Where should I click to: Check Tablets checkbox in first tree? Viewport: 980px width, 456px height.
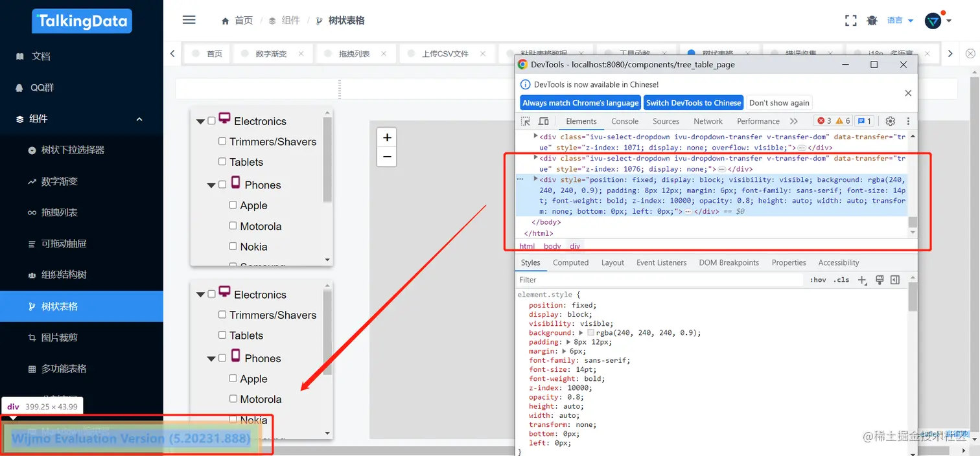[222, 162]
